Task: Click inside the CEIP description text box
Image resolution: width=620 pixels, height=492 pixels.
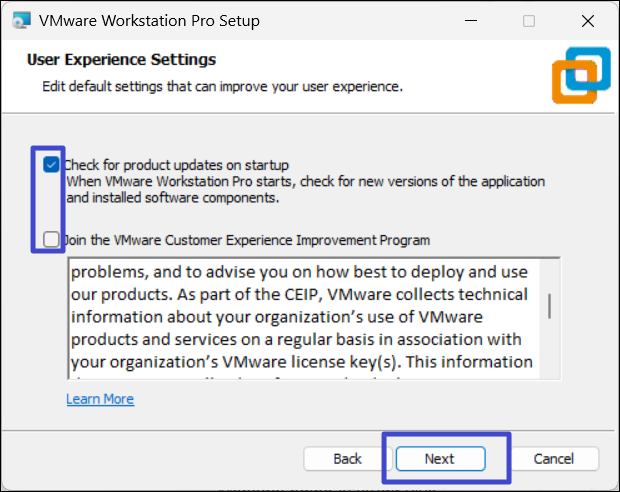Action: click(300, 320)
